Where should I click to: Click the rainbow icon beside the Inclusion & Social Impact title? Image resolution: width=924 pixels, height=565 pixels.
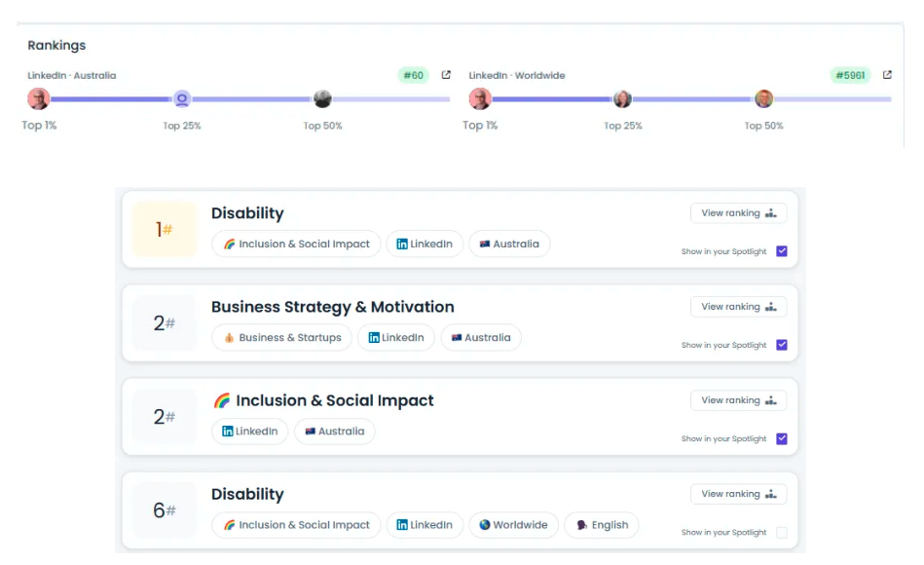(x=222, y=401)
